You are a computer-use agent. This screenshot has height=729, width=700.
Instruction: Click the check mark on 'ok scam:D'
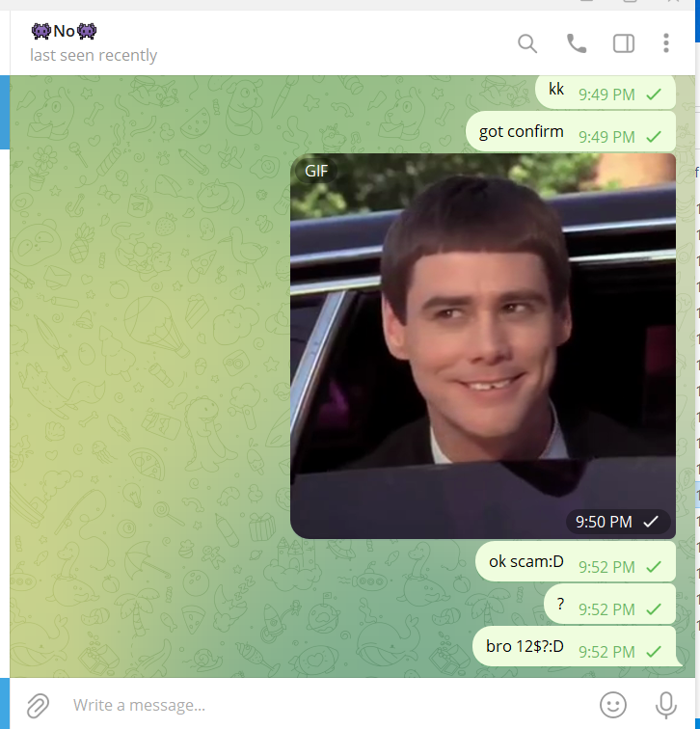click(654, 567)
